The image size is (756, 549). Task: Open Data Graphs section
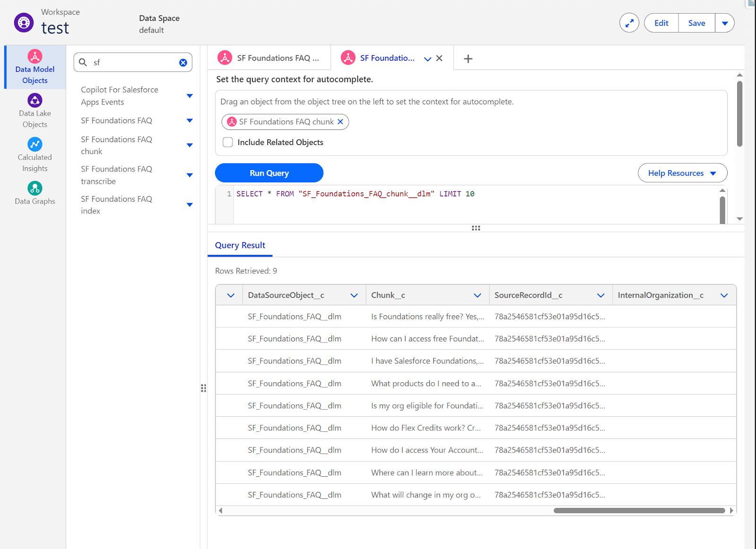(35, 194)
